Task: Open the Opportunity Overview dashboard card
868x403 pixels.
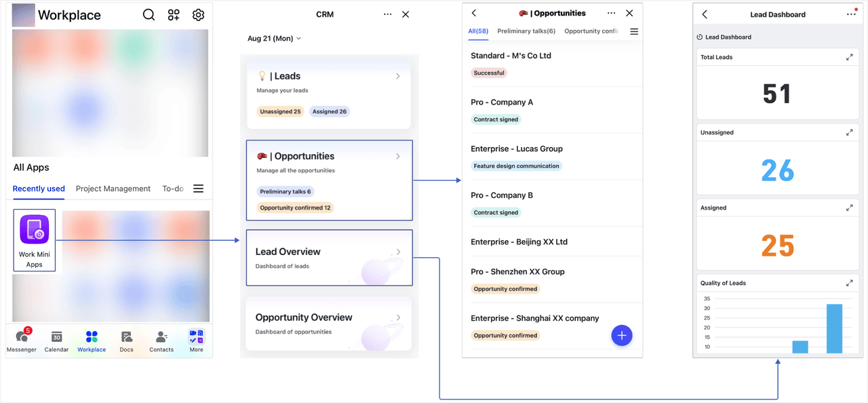Action: [330, 324]
